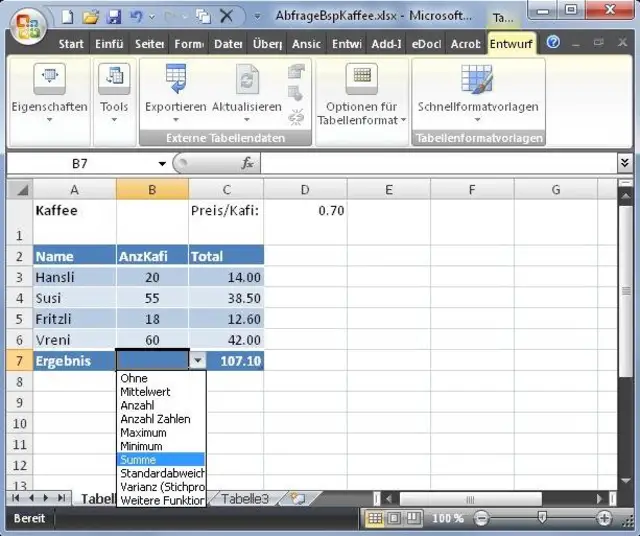Click the grayed properties icon in Externe Tabellendaten
640x536 pixels.
tap(296, 71)
